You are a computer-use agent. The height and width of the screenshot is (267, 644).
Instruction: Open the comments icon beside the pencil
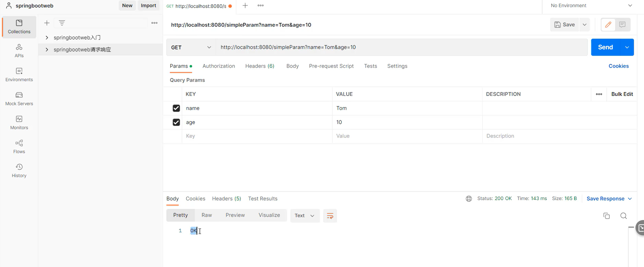[x=622, y=25]
